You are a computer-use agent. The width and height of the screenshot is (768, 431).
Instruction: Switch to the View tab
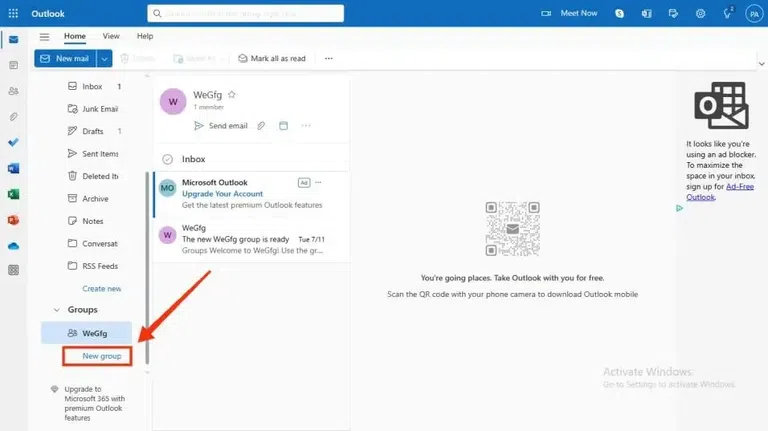[x=111, y=36]
